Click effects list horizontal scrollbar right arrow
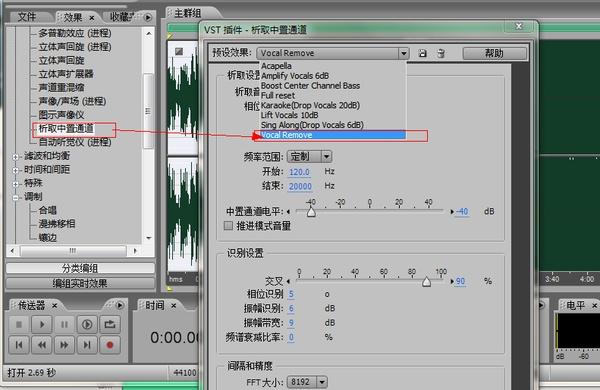600x390 pixels. click(135, 251)
